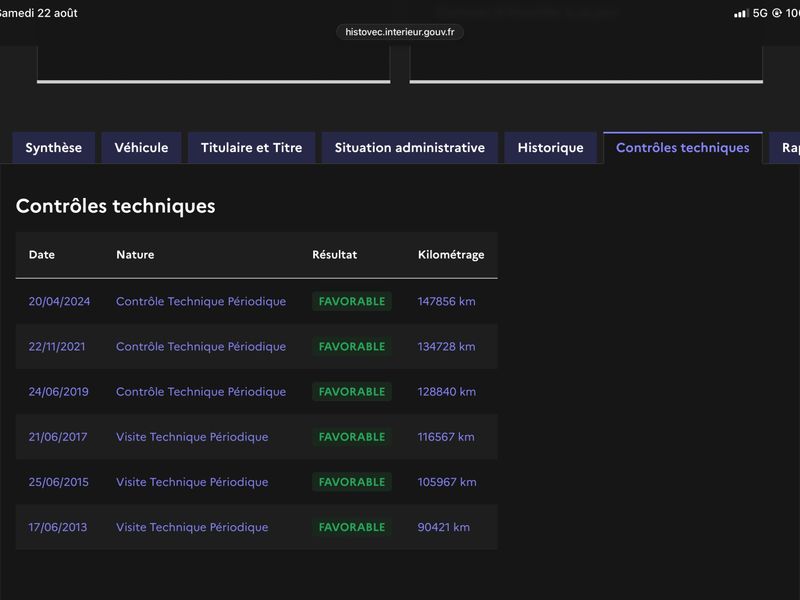Viewport: 800px width, 600px height.
Task: Click Contrôle Technique Périodique in the 22/11/2021 row
Action: (x=201, y=347)
